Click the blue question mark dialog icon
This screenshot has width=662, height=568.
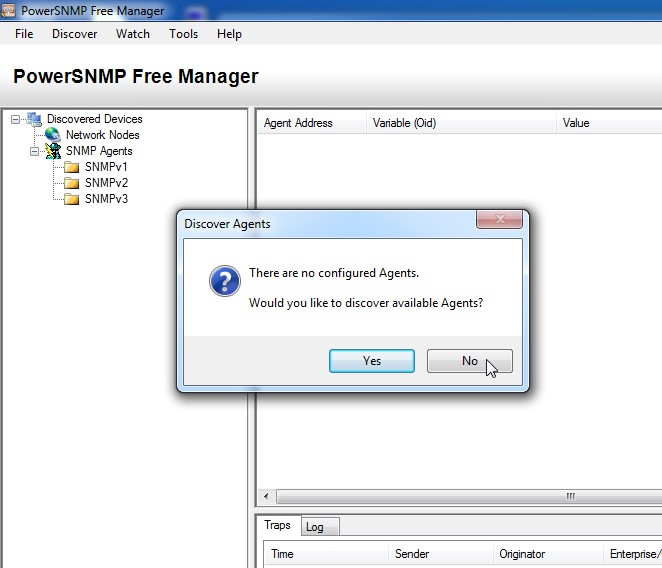[x=225, y=281]
